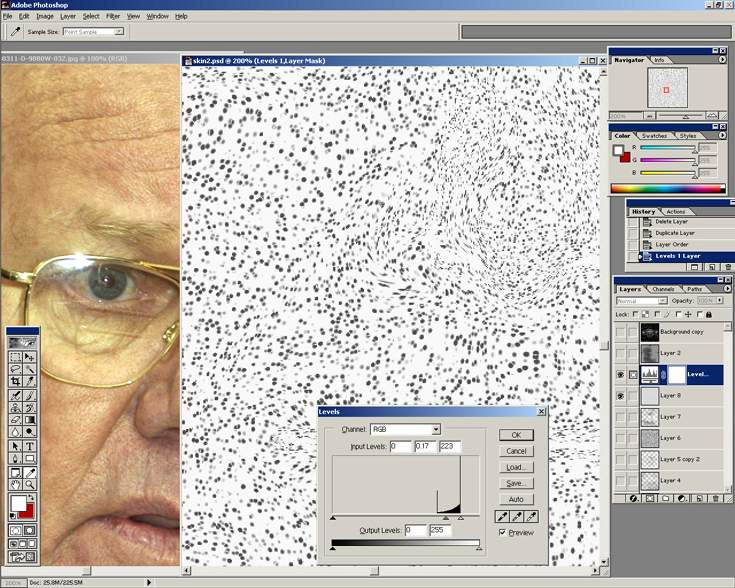Select the Rectangular Marquee tool
The image size is (735, 588).
15,357
